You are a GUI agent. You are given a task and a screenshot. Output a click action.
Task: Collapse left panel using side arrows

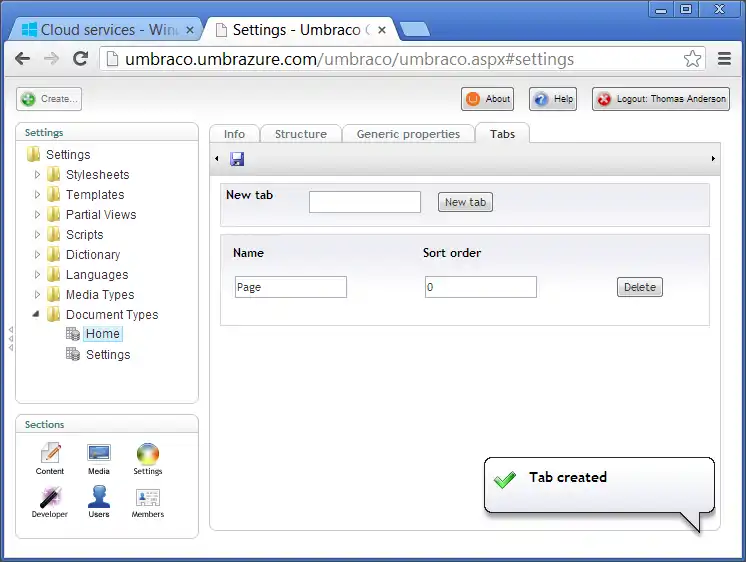tap(10, 338)
